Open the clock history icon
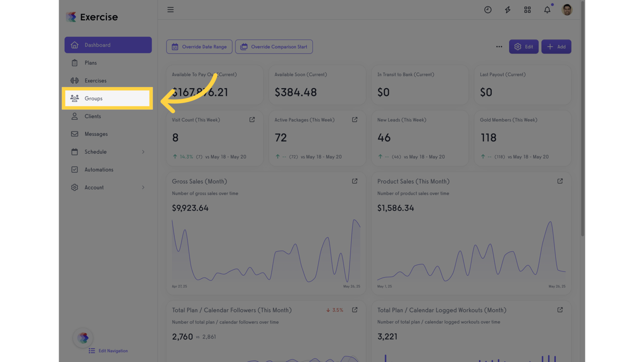This screenshot has height=362, width=644. [x=488, y=9]
